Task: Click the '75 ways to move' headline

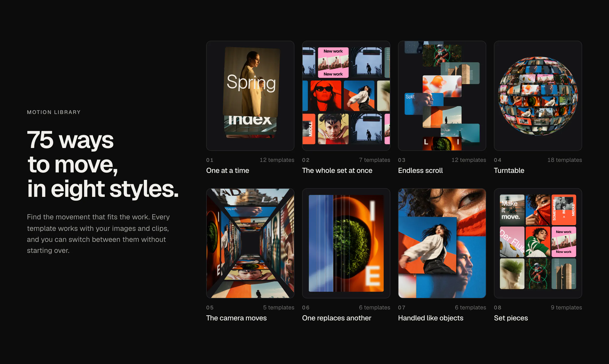Action: coord(103,164)
